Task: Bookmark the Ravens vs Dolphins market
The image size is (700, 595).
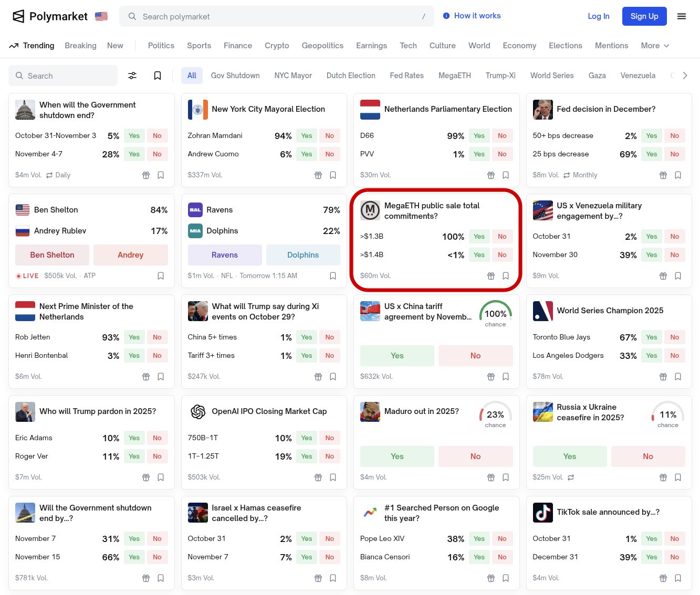Action: click(333, 276)
